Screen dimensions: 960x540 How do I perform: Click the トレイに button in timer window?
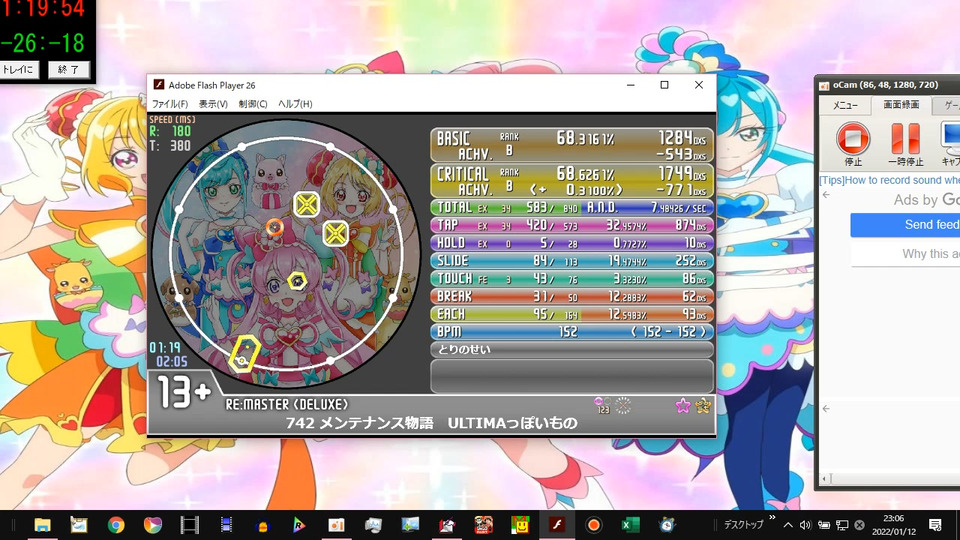pos(19,70)
